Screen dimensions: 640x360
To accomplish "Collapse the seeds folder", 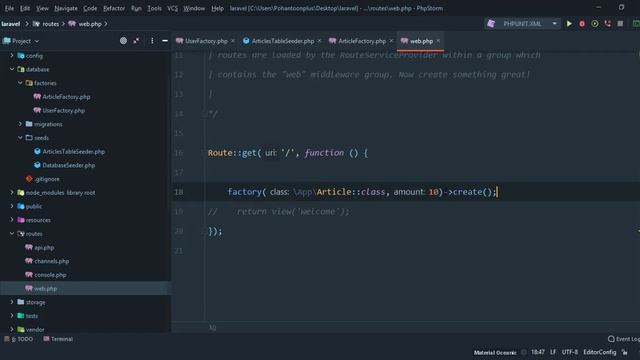I will pyautogui.click(x=20, y=138).
